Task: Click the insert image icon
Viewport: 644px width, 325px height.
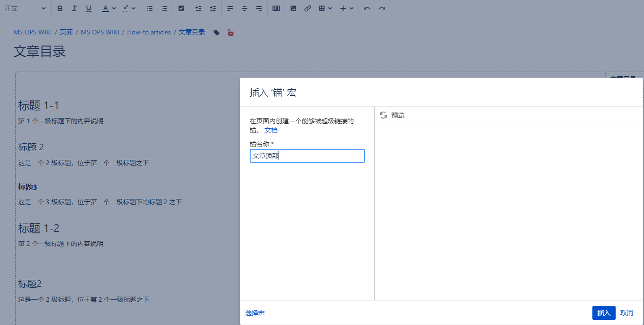Action: coord(293,8)
